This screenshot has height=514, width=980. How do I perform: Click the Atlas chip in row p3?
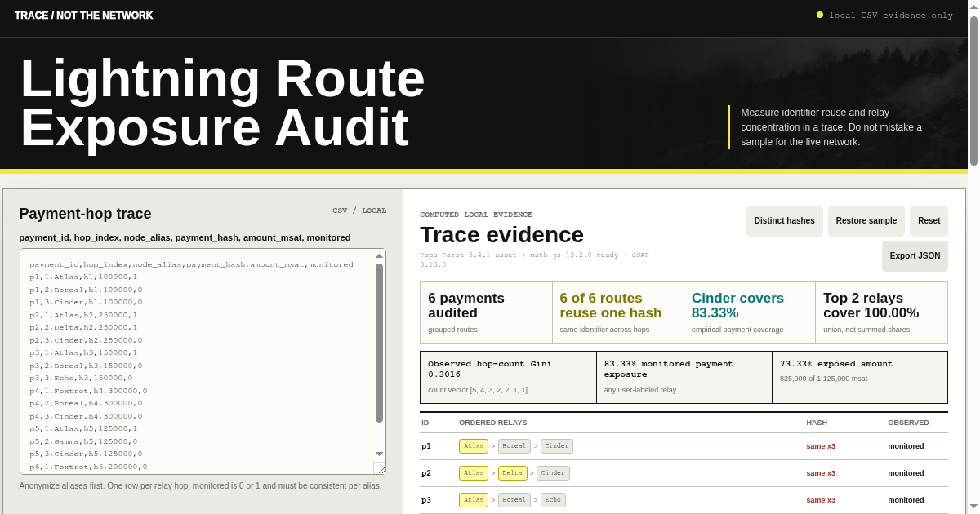point(474,500)
